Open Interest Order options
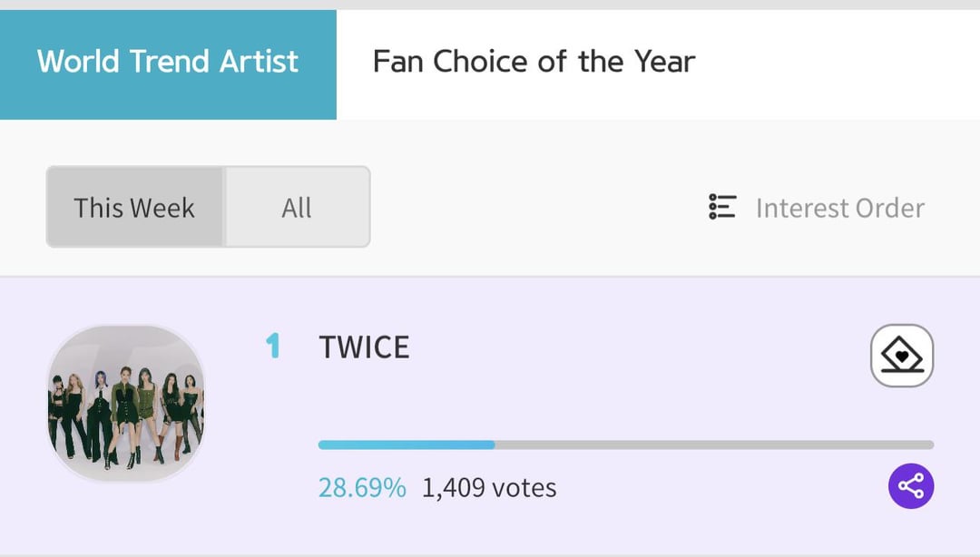This screenshot has width=980, height=557. [839, 208]
